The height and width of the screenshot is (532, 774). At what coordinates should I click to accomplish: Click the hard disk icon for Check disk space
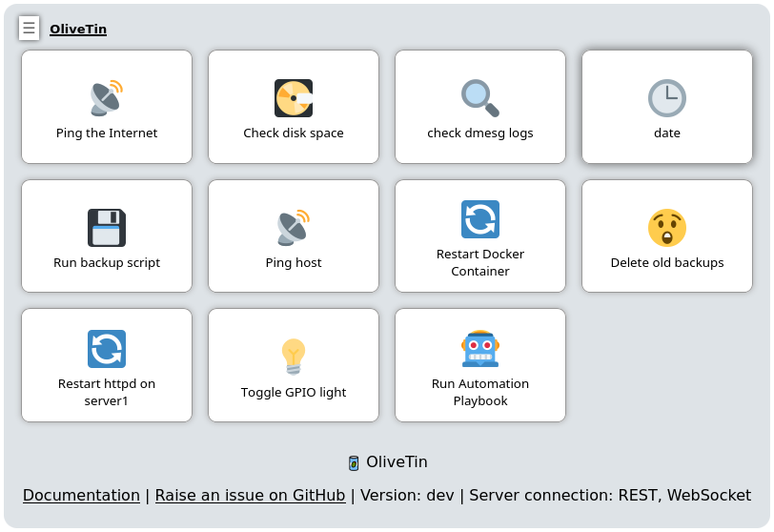click(294, 97)
